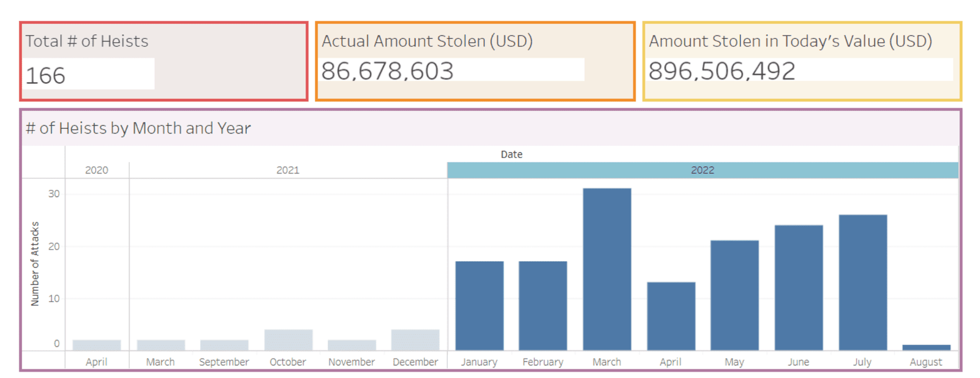Select the faded October 2021 bar
The width and height of the screenshot is (980, 378).
click(288, 340)
